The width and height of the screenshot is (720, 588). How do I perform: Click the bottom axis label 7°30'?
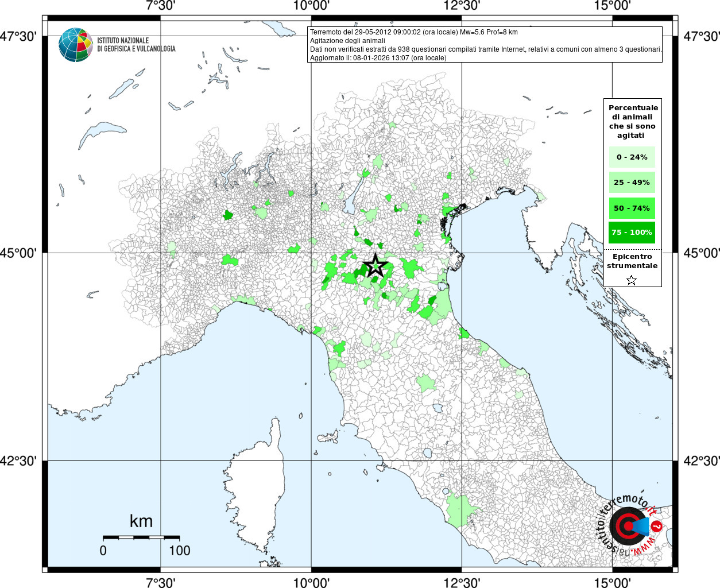(x=161, y=582)
